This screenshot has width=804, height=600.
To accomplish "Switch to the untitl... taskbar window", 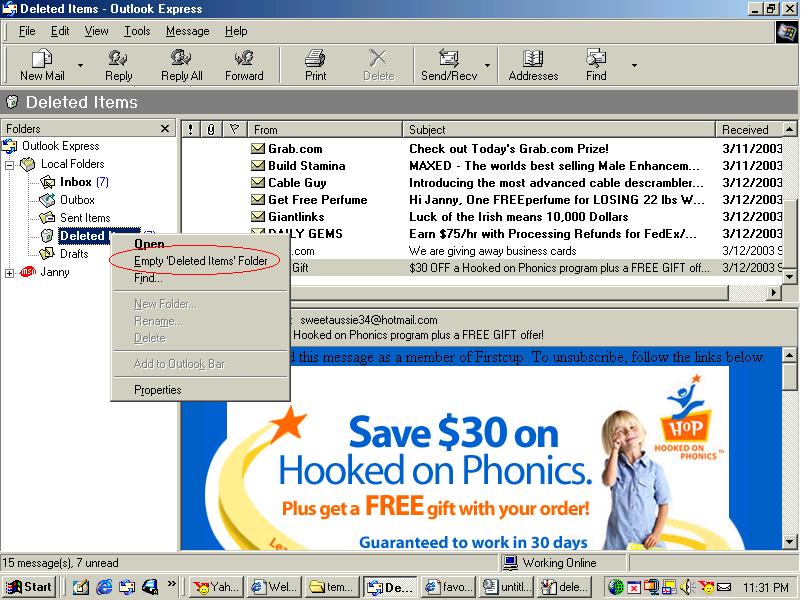I will pos(508,587).
